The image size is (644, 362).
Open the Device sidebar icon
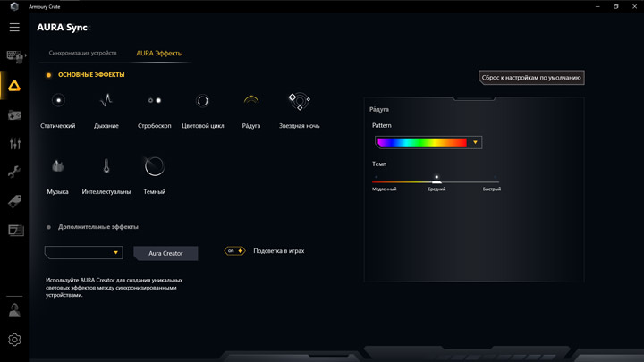[15, 56]
